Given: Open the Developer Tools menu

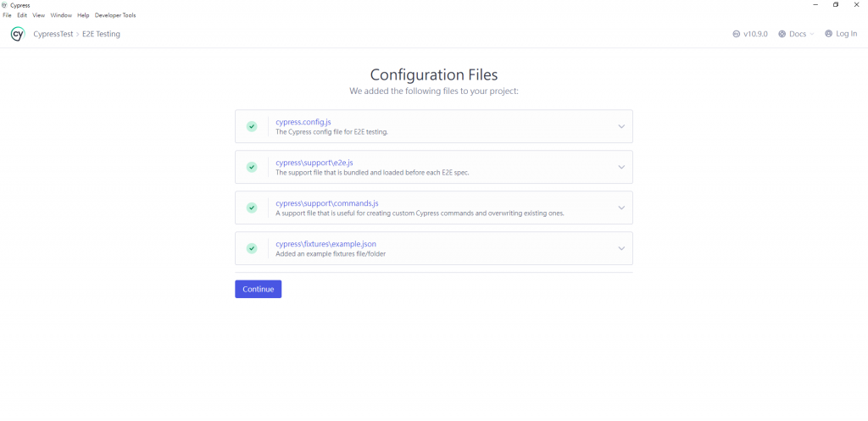Looking at the screenshot, I should tap(115, 15).
